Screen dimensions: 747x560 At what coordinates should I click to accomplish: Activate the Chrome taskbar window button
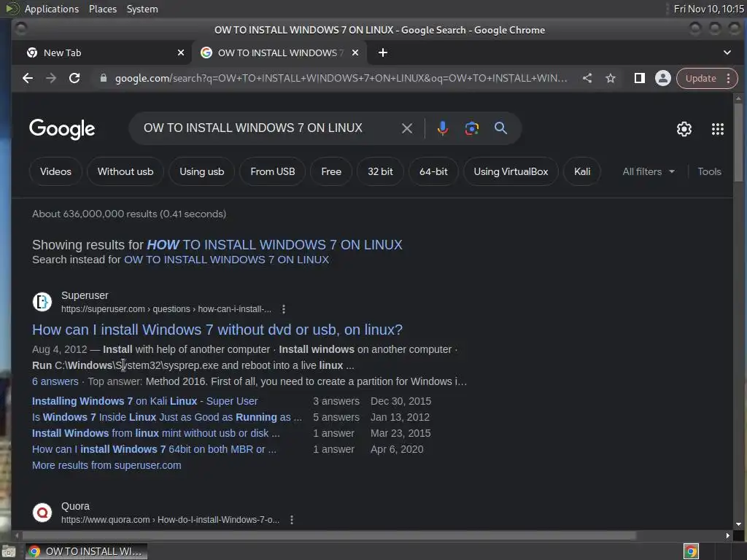click(x=86, y=551)
